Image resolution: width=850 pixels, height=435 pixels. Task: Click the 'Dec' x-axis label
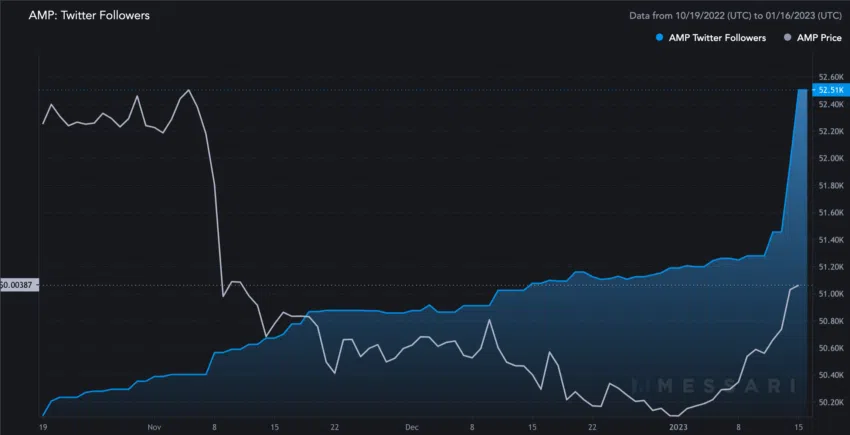(x=412, y=427)
